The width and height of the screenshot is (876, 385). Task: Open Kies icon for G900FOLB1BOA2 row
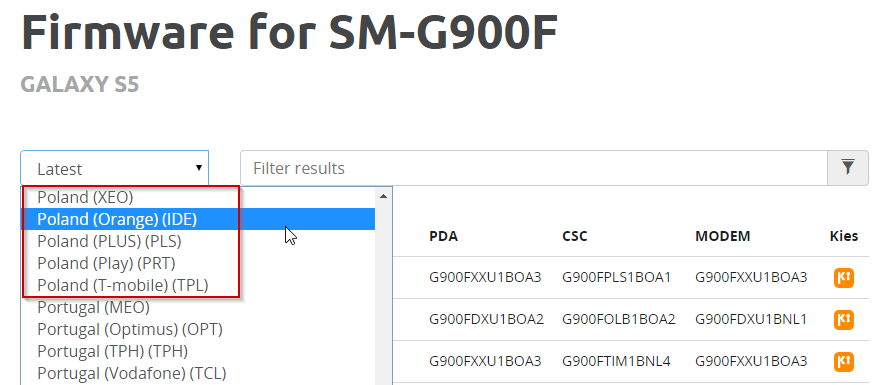pos(844,320)
